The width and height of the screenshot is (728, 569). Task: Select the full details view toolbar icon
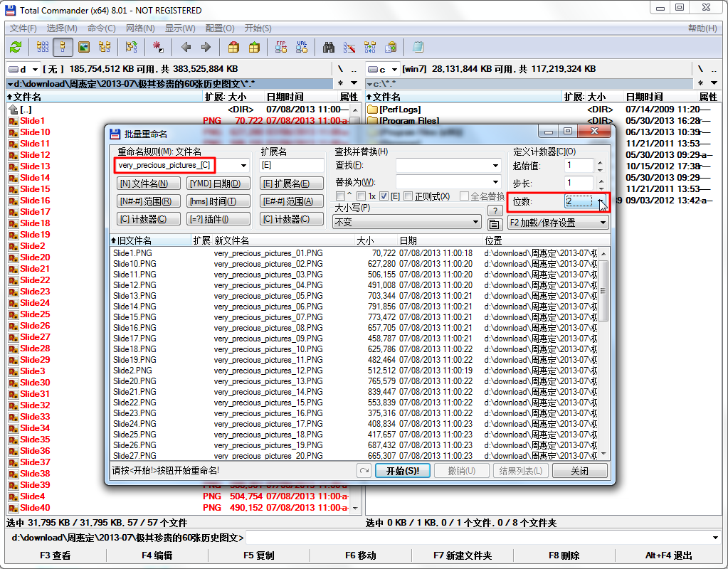pos(63,47)
